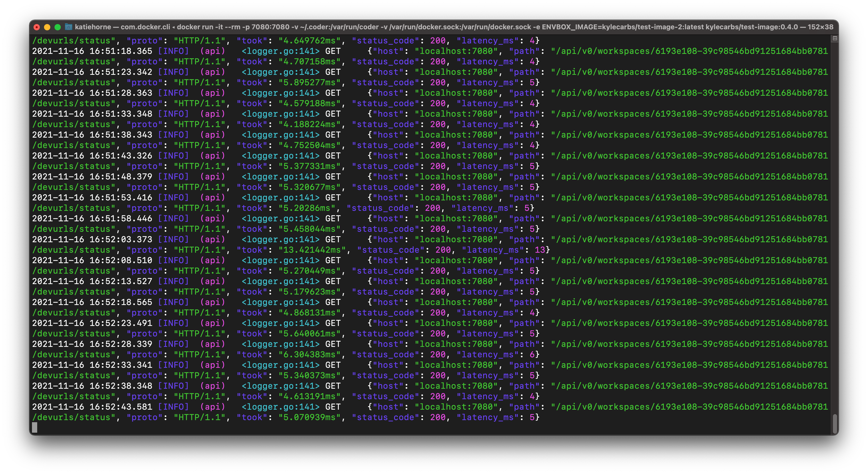Click the "5.20286ms" took value
This screenshot has height=474, width=868.
[307, 208]
